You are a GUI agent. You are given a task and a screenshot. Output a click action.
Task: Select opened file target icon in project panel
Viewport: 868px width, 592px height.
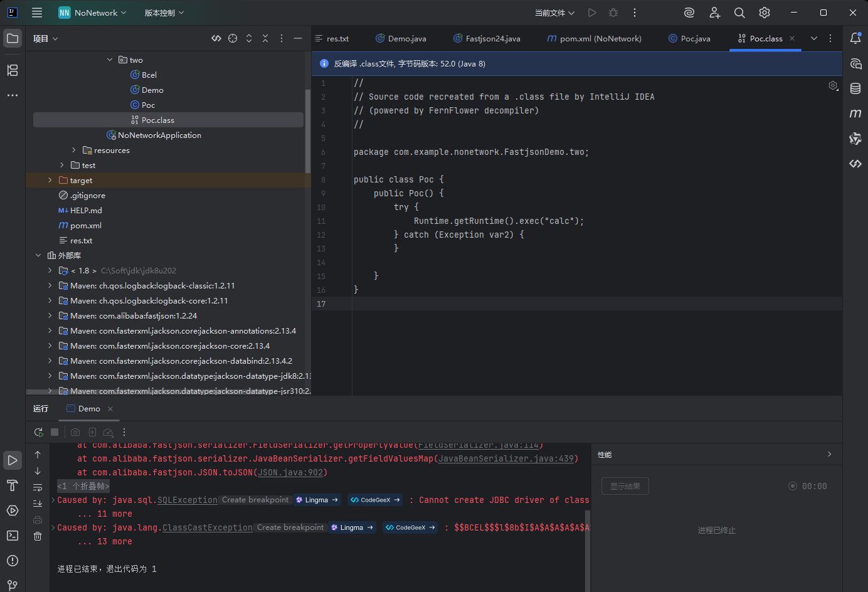pos(233,38)
